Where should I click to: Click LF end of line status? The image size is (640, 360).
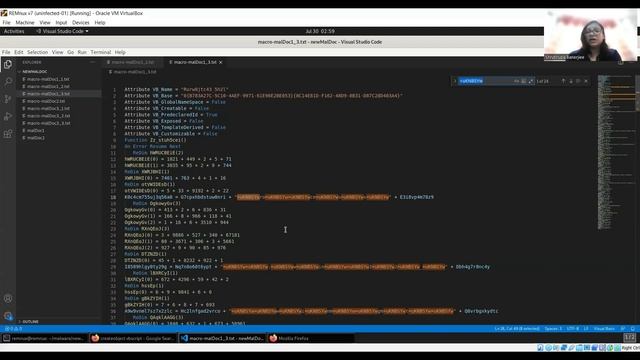click(586, 329)
